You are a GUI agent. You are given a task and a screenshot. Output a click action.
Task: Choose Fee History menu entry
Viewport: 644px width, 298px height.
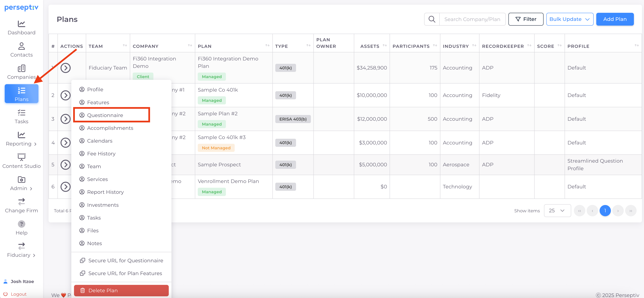(x=101, y=154)
